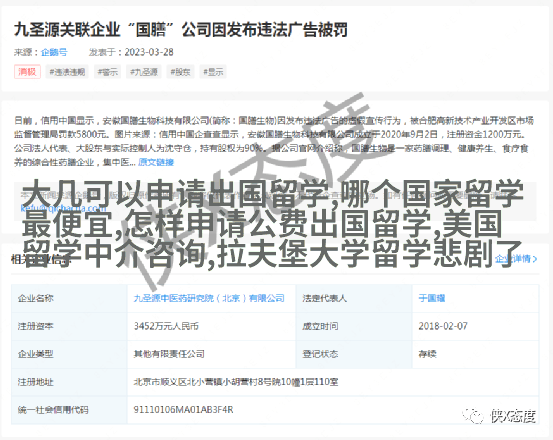Viewport: 553px width, 440px height.
Task: Open the 原文链接 original article link
Action: [156, 162]
